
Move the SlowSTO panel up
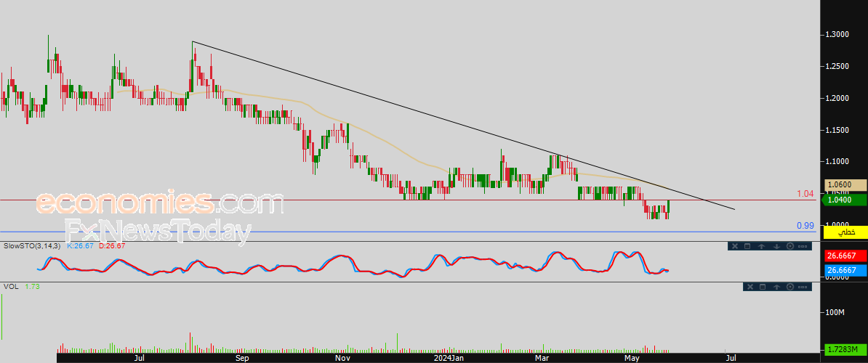point(762,246)
